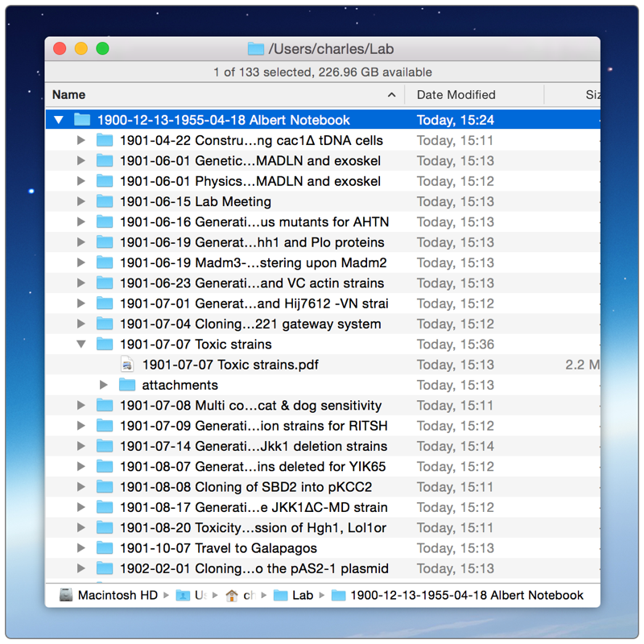Click folder icon of 1901-06-19 Generat…hh1 and Plo proteins
This screenshot has height=644, width=644.
coord(105,242)
